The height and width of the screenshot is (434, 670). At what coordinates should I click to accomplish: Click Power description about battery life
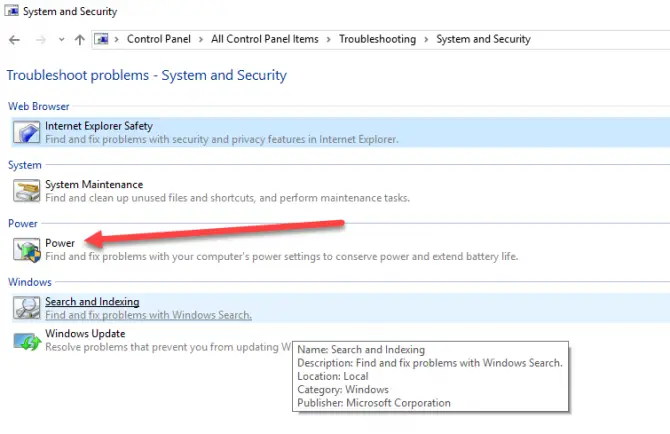(282, 257)
